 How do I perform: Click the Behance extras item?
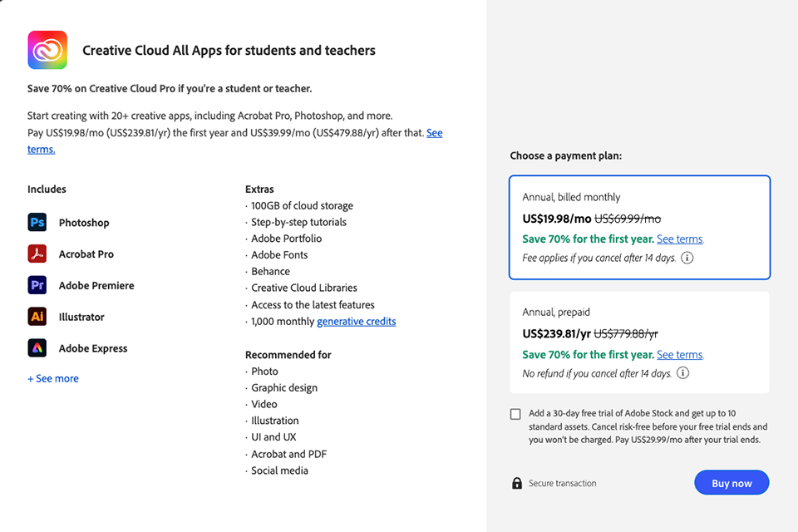tap(270, 271)
